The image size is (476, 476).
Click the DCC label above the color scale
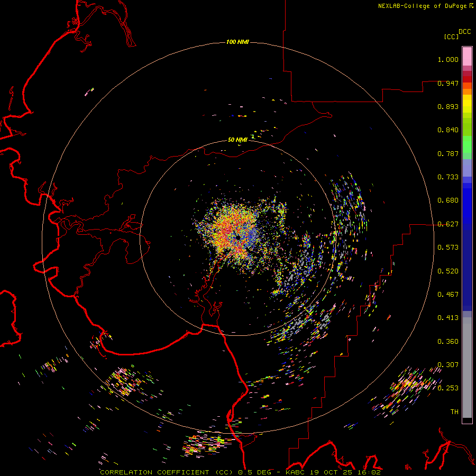[464, 32]
